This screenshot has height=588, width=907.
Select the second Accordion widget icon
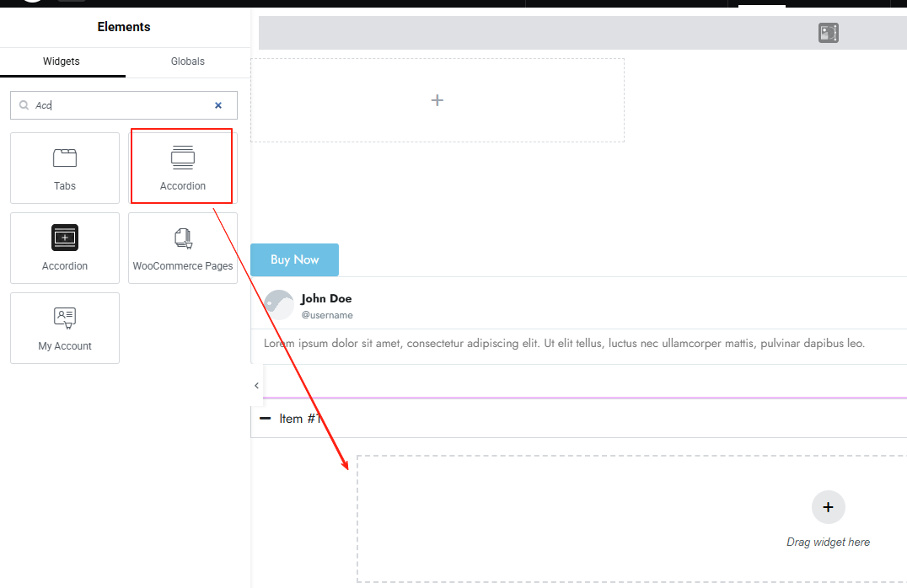tap(64, 238)
